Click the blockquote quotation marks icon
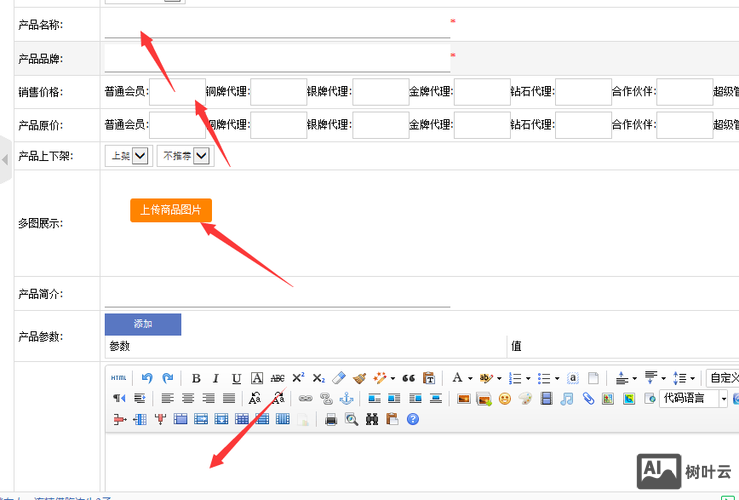 pyautogui.click(x=408, y=378)
